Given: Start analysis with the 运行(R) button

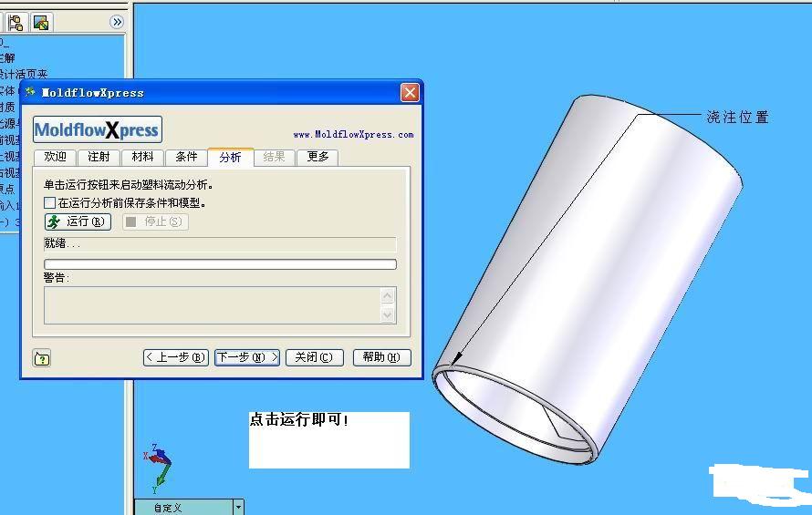Looking at the screenshot, I should point(78,221).
